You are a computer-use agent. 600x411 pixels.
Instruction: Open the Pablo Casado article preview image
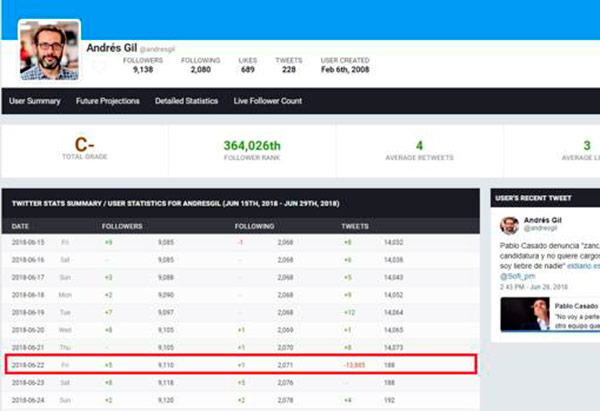(x=525, y=314)
